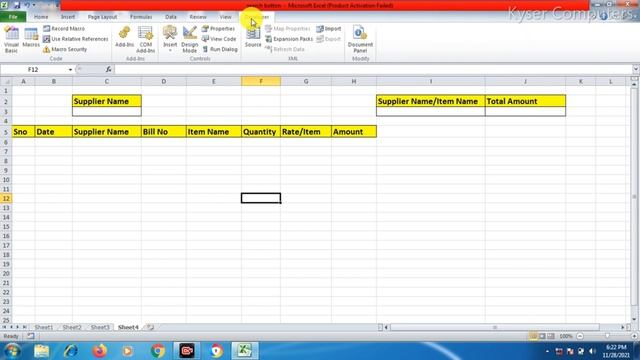The image size is (640, 360).
Task: Open Firefox from the taskbar
Action: (99, 351)
